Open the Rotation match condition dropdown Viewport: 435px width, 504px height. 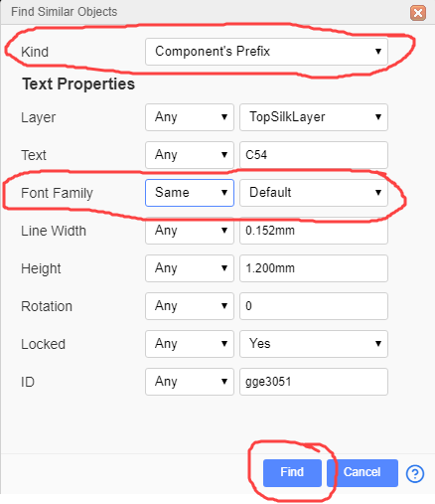click(190, 306)
